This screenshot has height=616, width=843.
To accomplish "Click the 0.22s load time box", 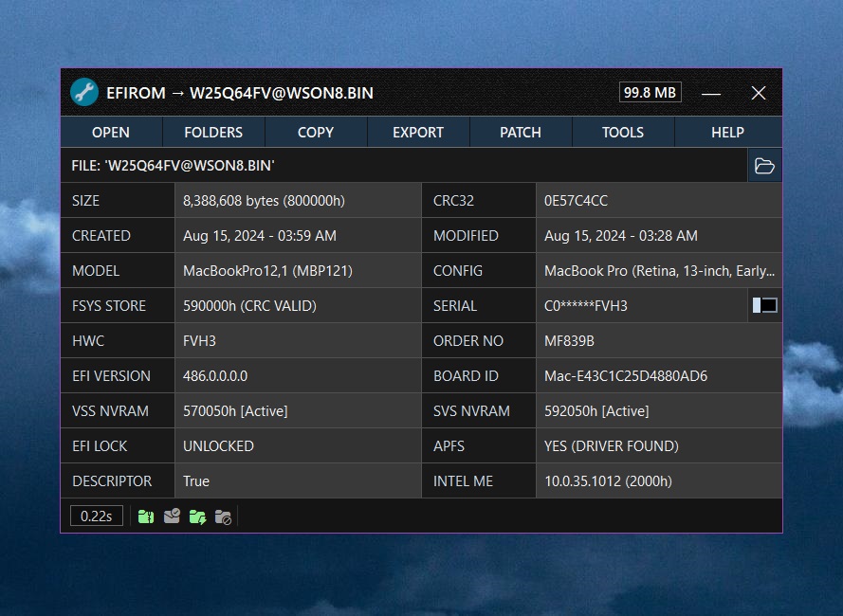I will coord(96,516).
